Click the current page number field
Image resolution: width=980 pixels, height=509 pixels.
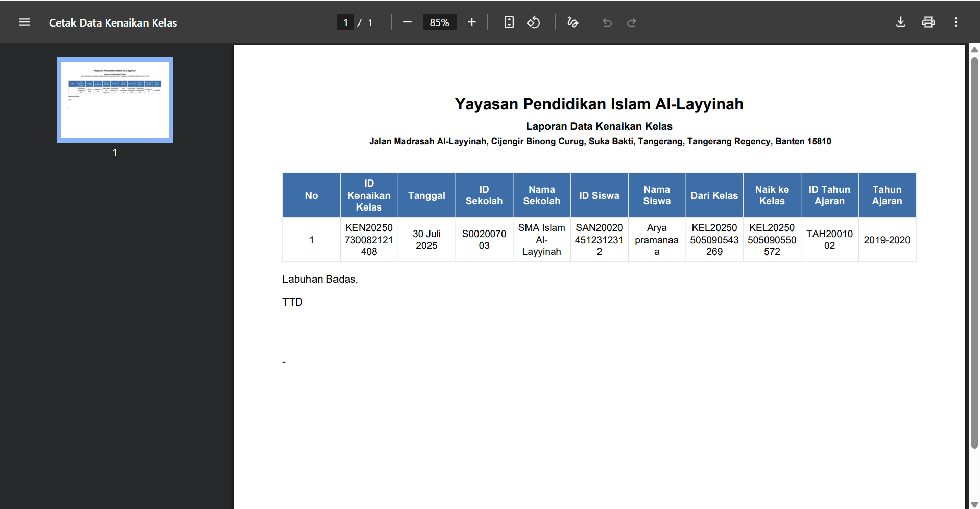point(346,22)
